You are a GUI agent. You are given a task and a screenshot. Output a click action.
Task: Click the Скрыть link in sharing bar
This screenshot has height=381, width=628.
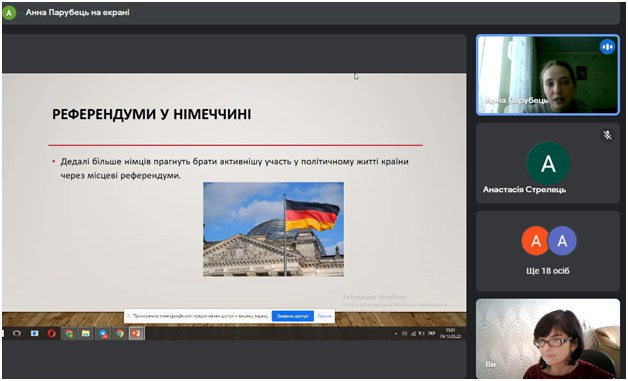coord(324,316)
